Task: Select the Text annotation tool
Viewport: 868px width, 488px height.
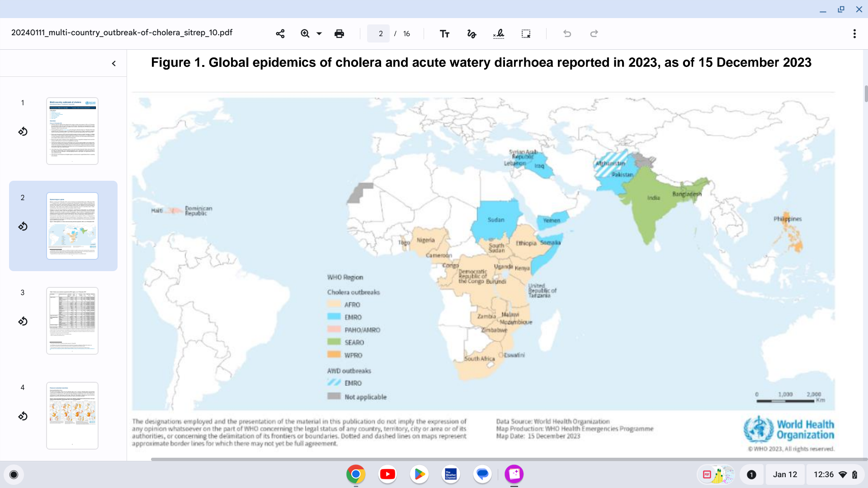Action: click(444, 34)
